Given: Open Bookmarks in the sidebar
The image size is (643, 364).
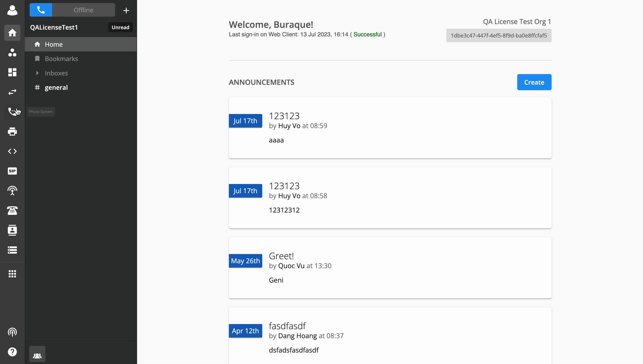Looking at the screenshot, I should [81, 59].
